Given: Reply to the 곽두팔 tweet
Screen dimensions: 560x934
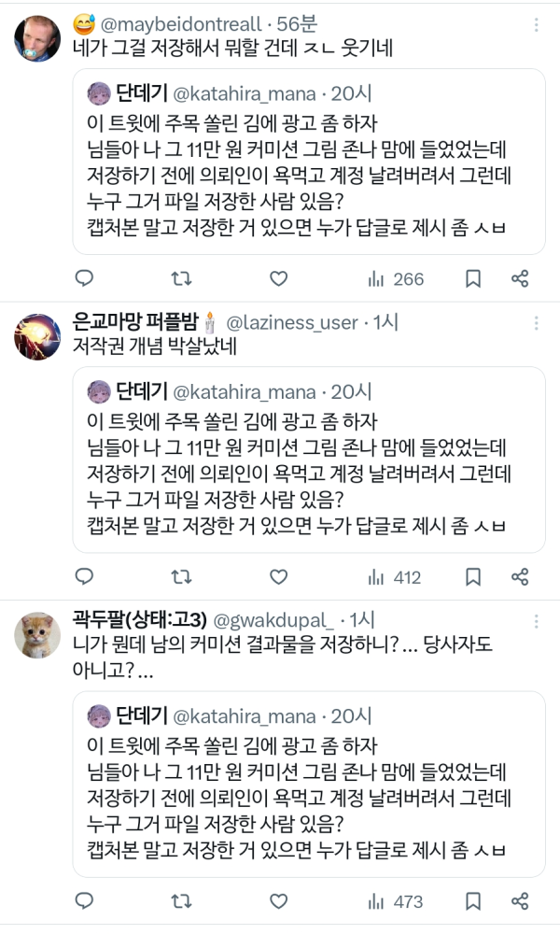Looking at the screenshot, I should (x=85, y=900).
